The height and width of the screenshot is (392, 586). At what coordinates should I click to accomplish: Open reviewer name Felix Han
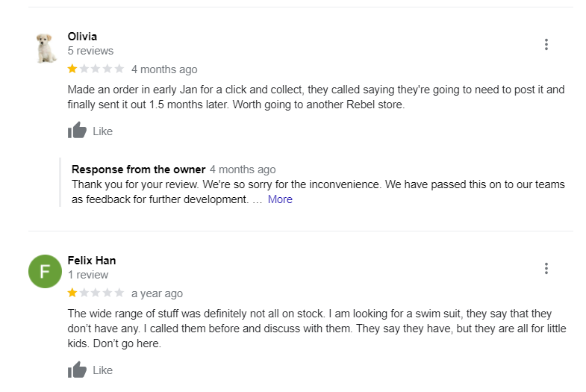coord(92,261)
